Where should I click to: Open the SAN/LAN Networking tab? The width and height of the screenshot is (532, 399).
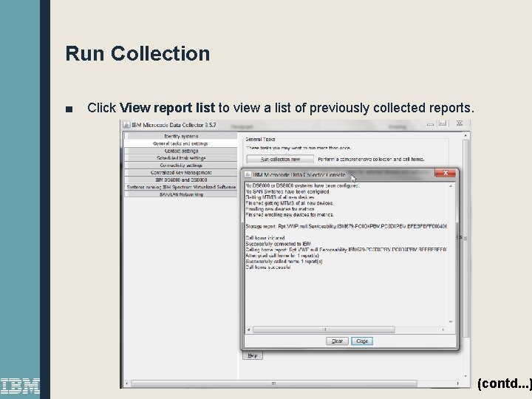pos(181,194)
